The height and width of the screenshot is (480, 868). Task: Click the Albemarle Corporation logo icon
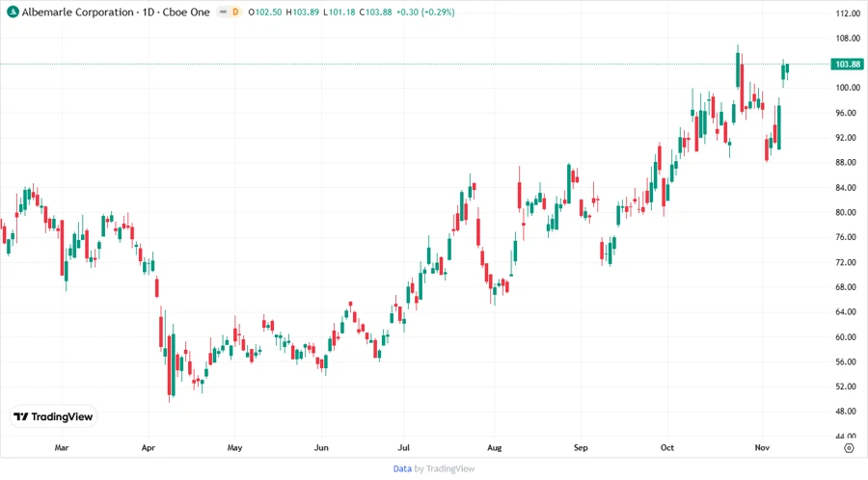tap(13, 13)
